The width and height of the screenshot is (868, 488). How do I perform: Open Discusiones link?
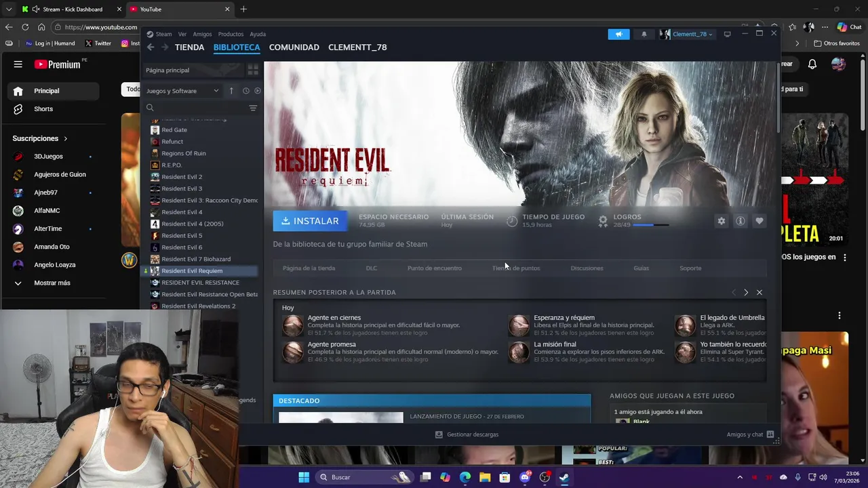[587, 268]
